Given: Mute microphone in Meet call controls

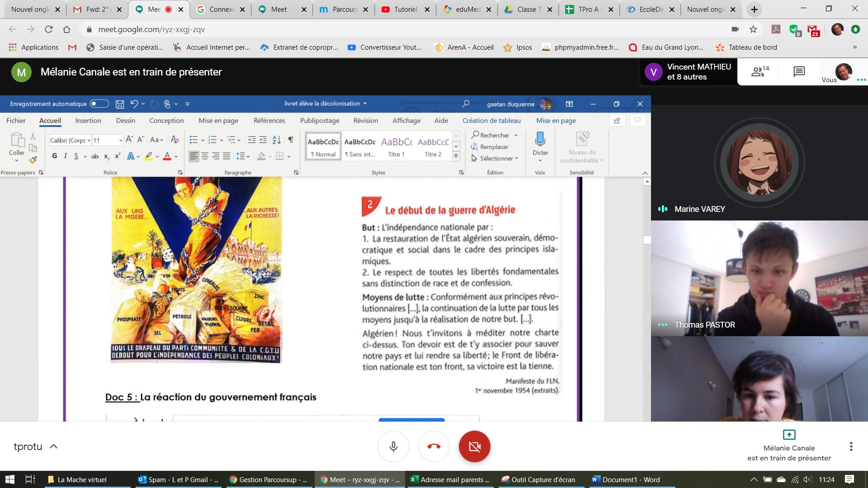Looking at the screenshot, I should tap(393, 446).
